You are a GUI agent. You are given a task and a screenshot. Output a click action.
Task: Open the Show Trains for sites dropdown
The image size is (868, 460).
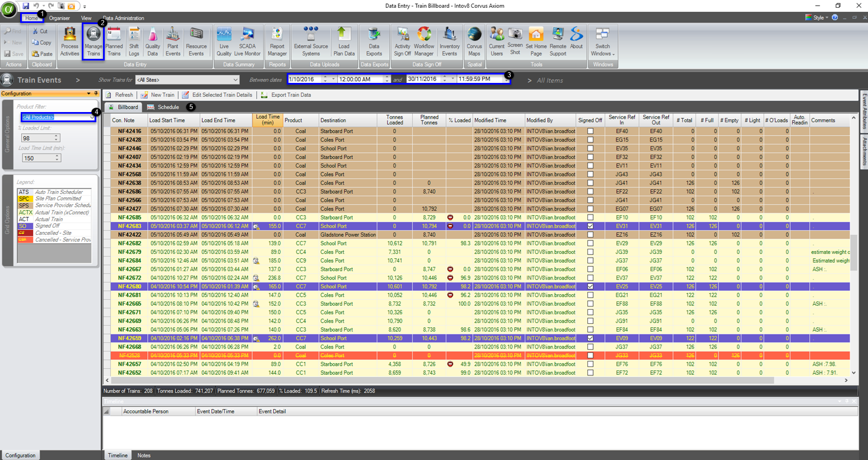[235, 80]
